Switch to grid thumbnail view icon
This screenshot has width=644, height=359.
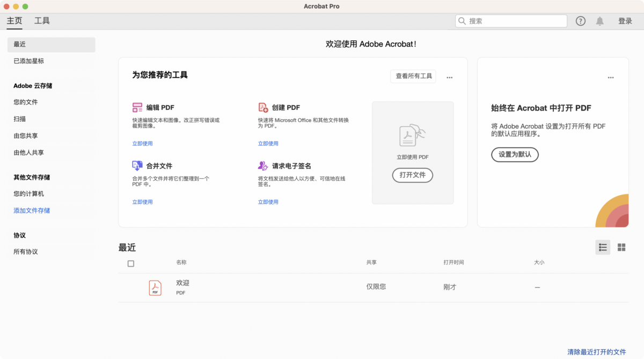[x=621, y=247]
